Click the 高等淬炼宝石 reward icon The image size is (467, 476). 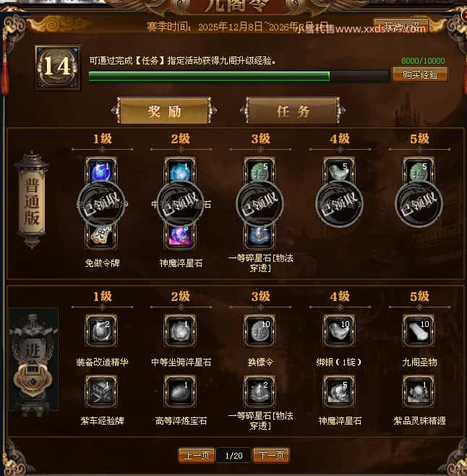click(x=180, y=391)
